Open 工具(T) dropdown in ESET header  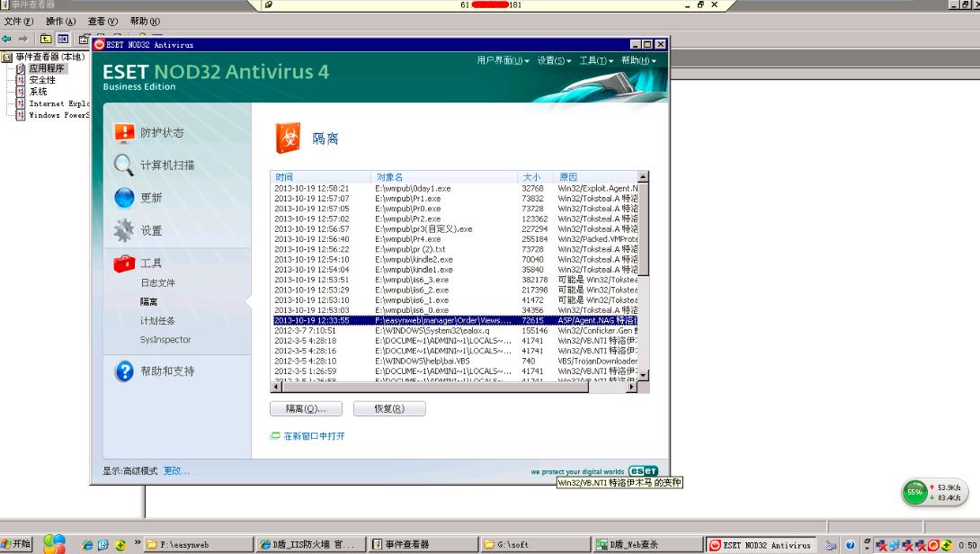click(x=596, y=60)
